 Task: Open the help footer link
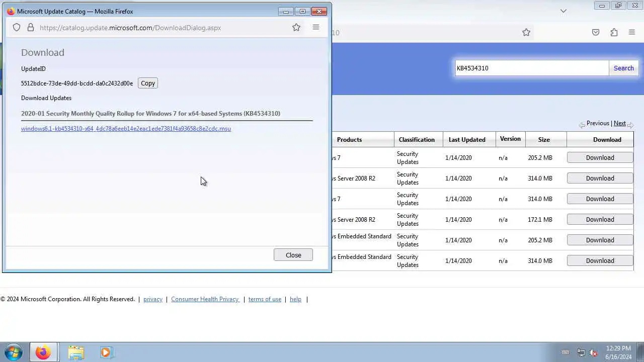pos(295,299)
